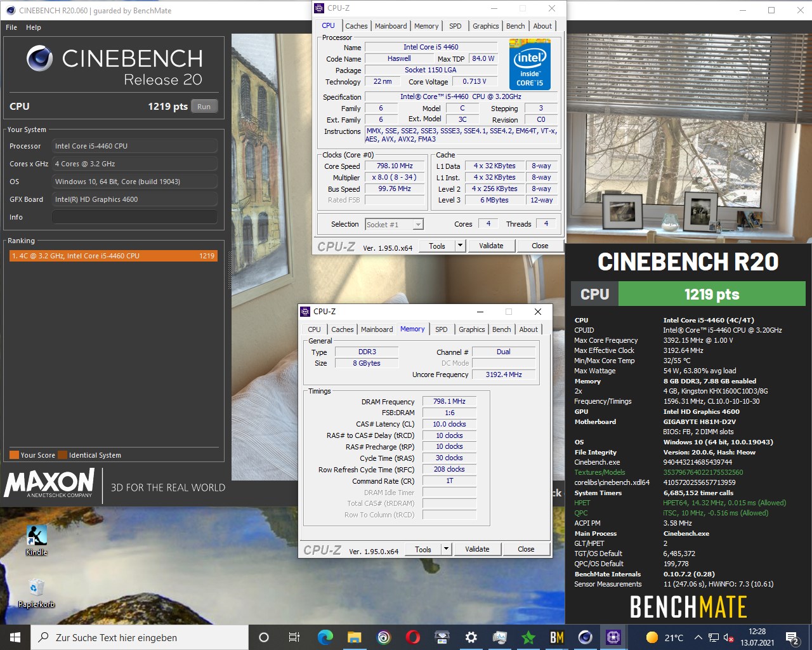
Task: Open the Windows Start menu
Action: (15, 637)
